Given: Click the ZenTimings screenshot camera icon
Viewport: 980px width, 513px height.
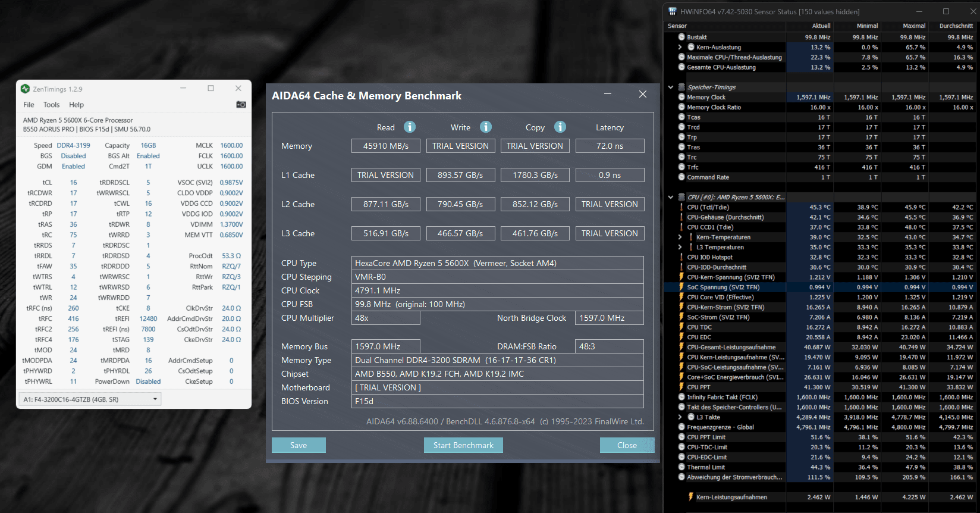Looking at the screenshot, I should tap(241, 104).
